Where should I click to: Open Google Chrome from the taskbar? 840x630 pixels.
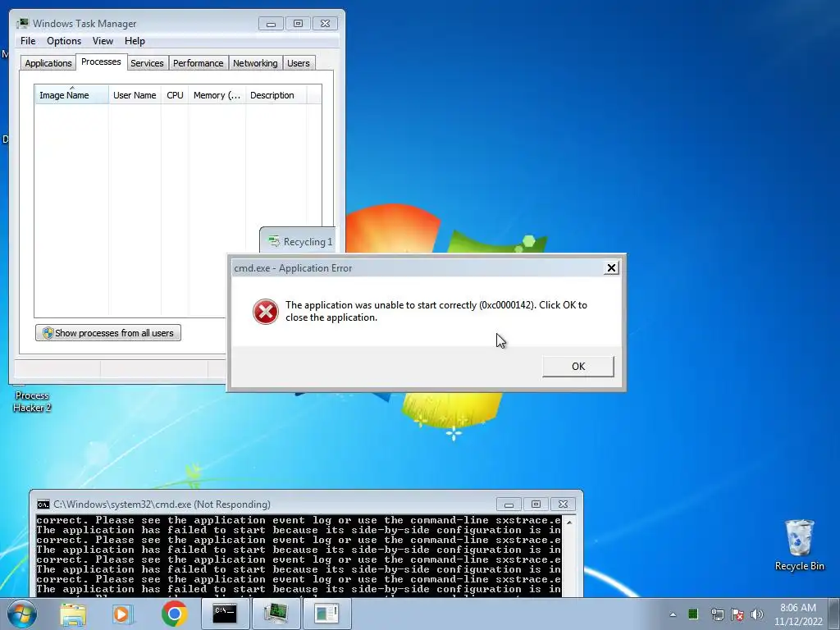coord(174,614)
